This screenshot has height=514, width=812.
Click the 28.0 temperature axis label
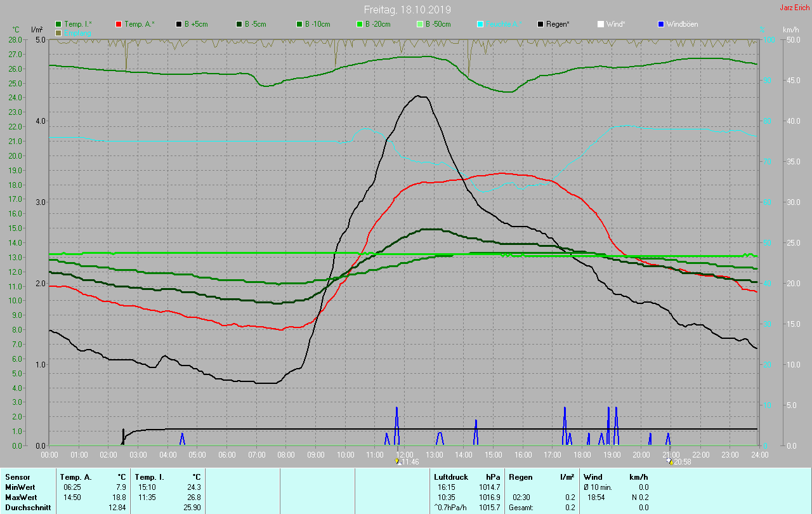(x=15, y=39)
